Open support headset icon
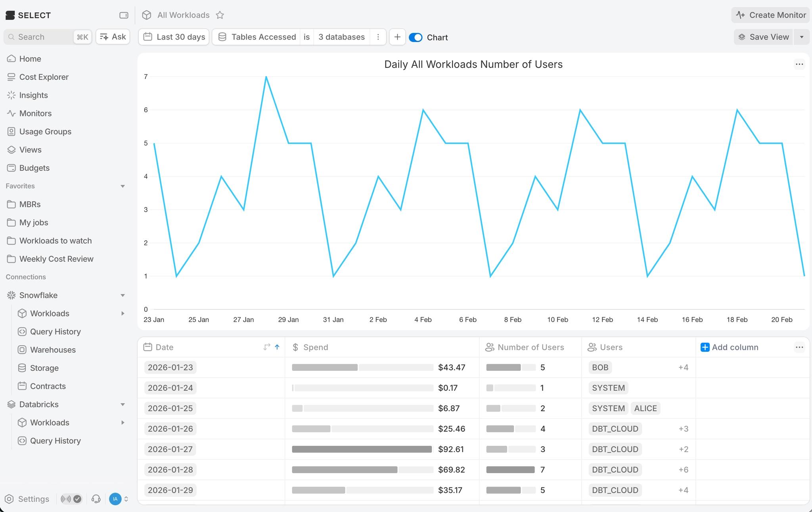This screenshot has height=512, width=812. [x=96, y=499]
